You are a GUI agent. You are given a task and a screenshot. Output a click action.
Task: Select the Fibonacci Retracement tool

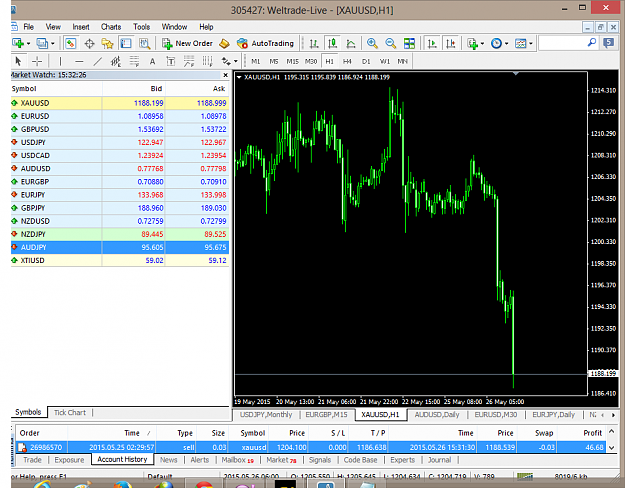click(134, 61)
